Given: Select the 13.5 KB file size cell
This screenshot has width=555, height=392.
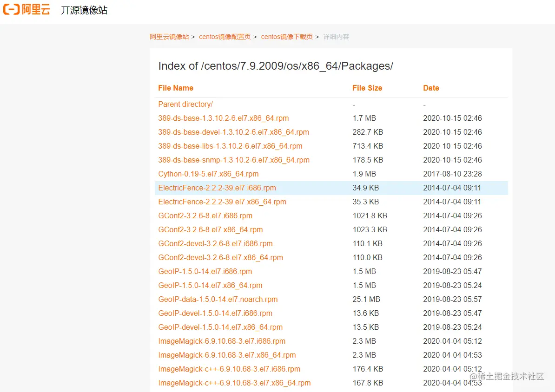Looking at the screenshot, I should (366, 327).
